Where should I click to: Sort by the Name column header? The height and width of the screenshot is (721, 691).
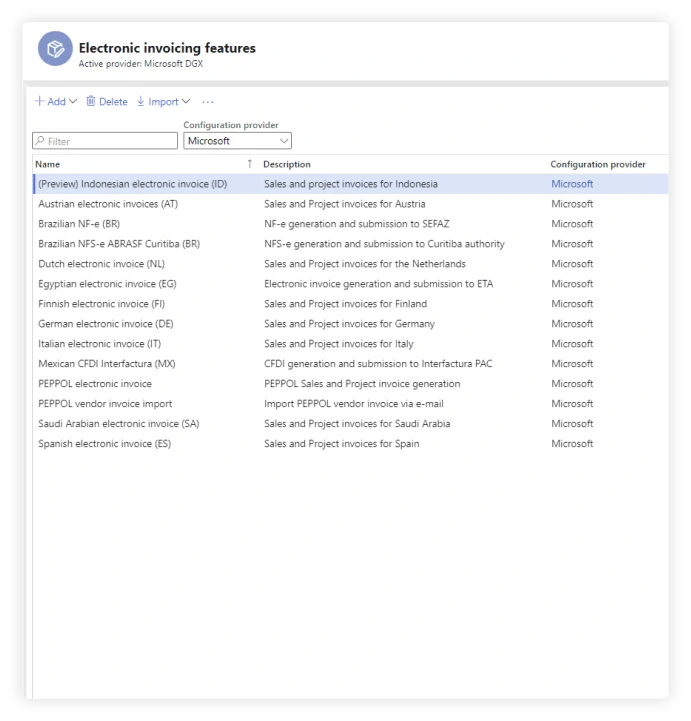(x=48, y=164)
